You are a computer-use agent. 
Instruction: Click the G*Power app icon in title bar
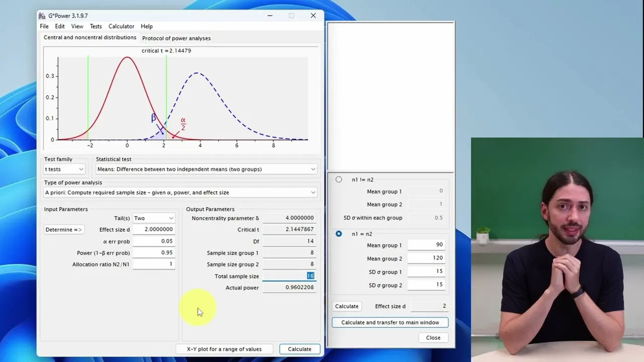coord(42,16)
